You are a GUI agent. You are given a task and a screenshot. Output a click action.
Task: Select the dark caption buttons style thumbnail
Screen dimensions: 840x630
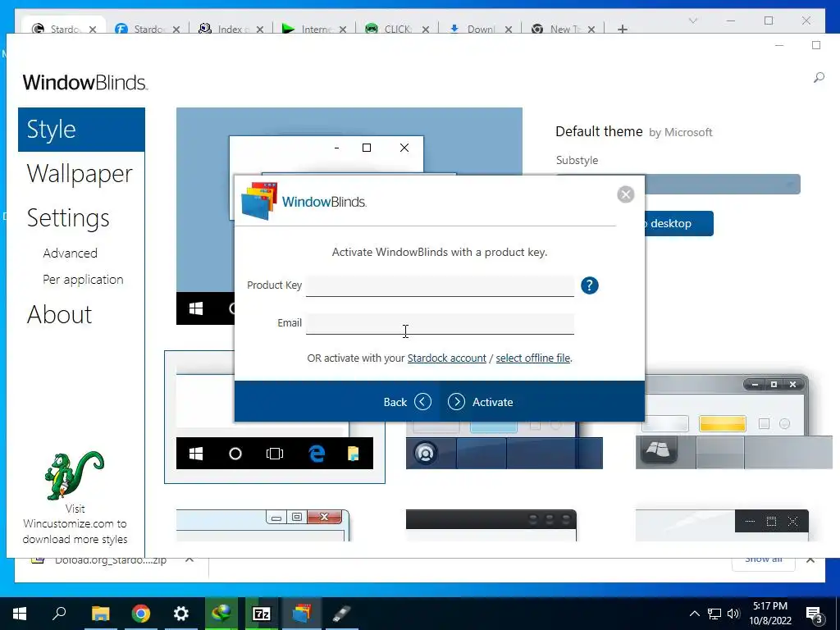pos(722,525)
